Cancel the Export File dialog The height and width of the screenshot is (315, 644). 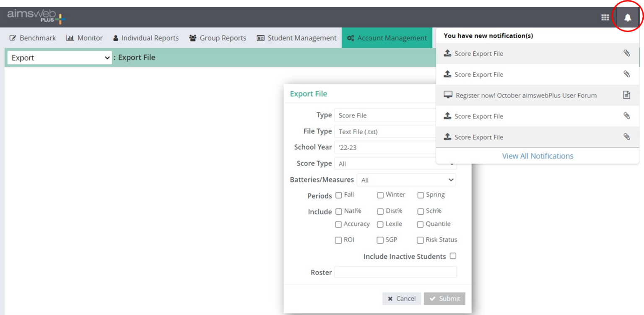point(401,299)
